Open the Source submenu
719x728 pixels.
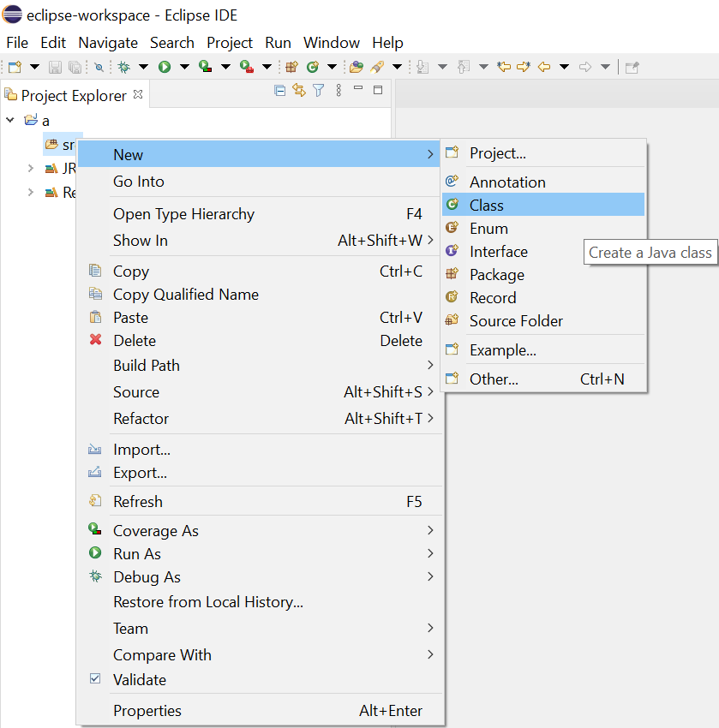pyautogui.click(x=259, y=392)
